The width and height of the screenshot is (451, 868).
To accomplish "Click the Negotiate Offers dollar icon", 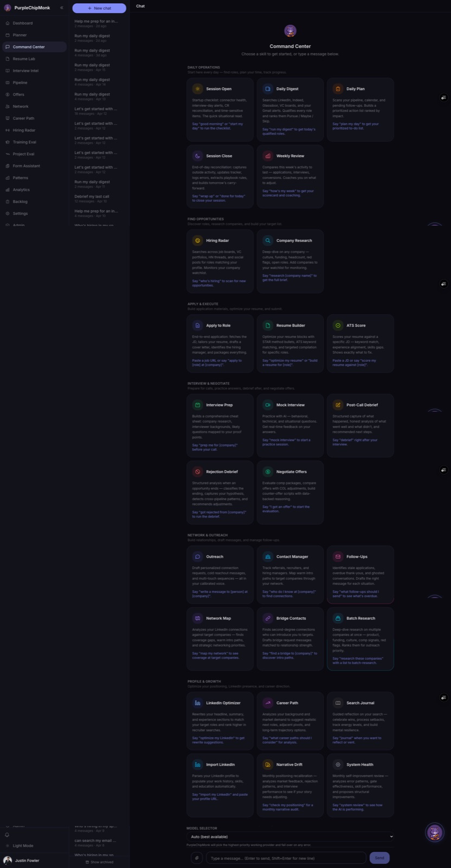I will coord(268,471).
